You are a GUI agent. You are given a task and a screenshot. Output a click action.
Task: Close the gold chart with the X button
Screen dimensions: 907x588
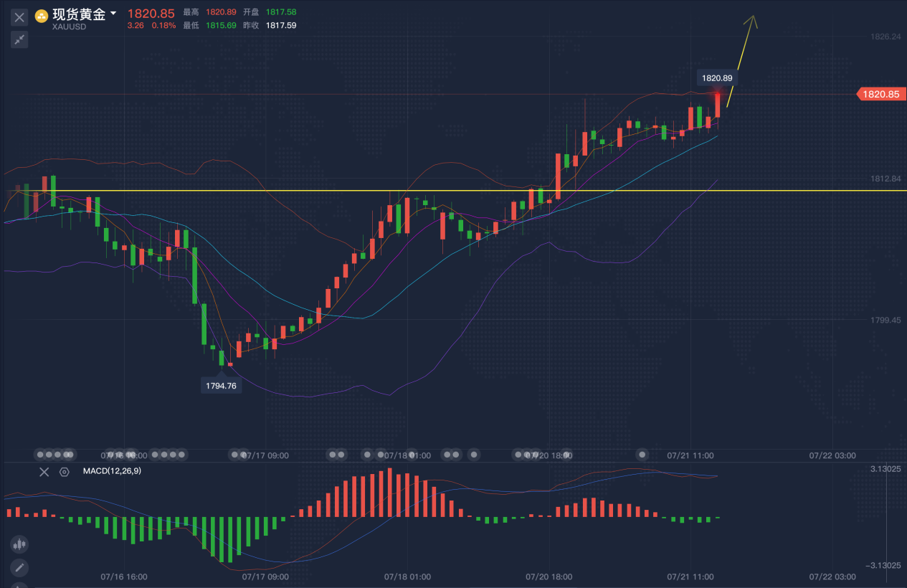pos(19,17)
